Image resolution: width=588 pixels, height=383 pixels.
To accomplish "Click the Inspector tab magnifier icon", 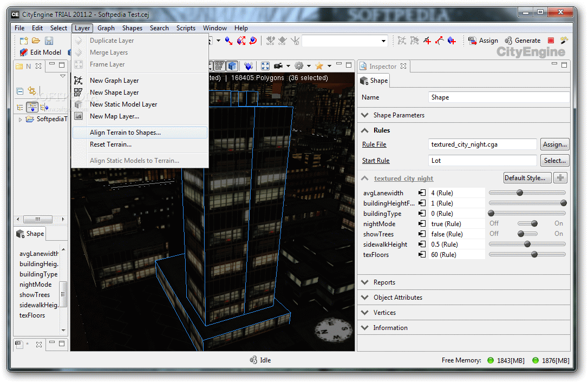I will (x=363, y=67).
